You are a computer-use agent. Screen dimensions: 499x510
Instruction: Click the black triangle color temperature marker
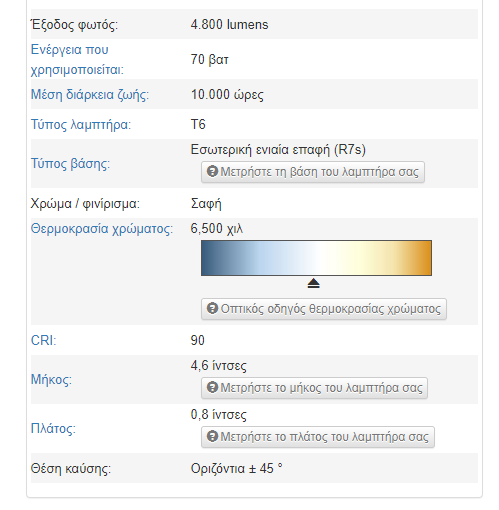[x=313, y=283]
